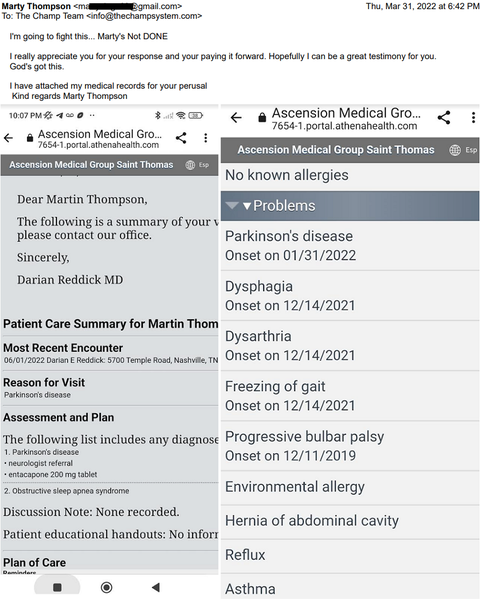Select Dysphagia problem entry

[350, 296]
